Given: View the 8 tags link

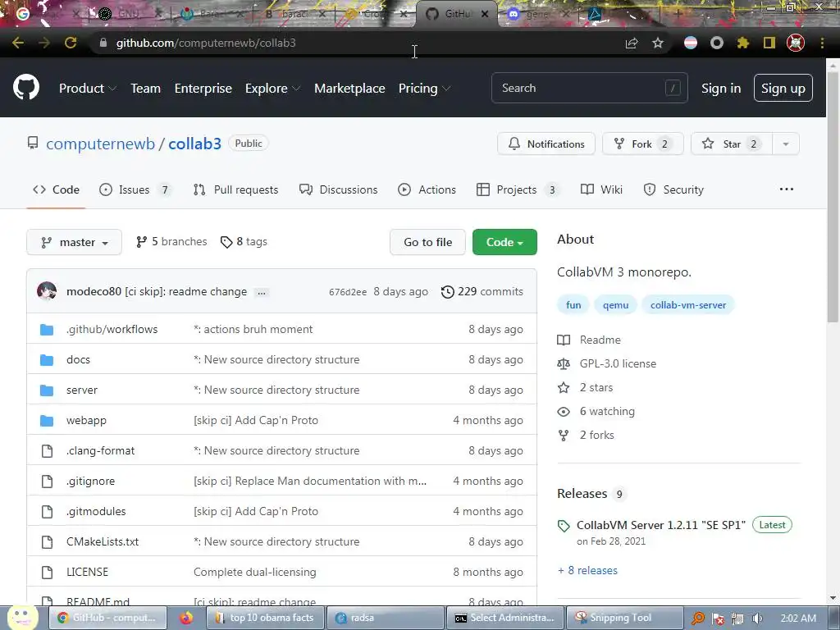Looking at the screenshot, I should (244, 242).
